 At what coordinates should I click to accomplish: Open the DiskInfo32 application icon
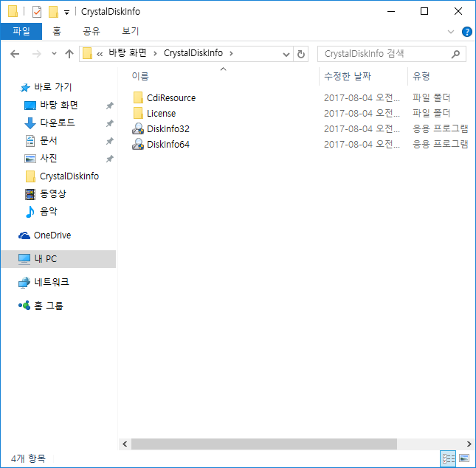click(x=138, y=128)
